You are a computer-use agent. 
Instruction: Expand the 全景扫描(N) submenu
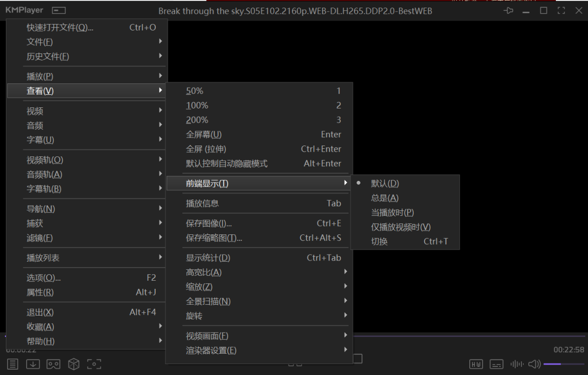point(259,301)
